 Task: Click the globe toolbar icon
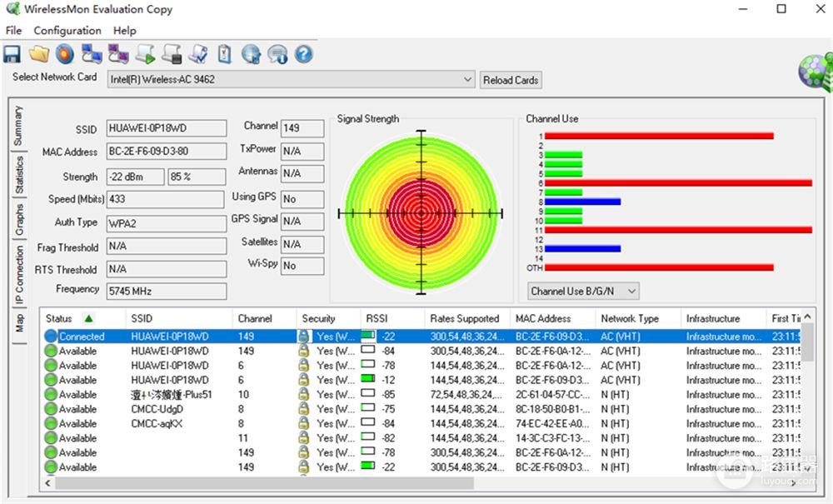tap(251, 55)
